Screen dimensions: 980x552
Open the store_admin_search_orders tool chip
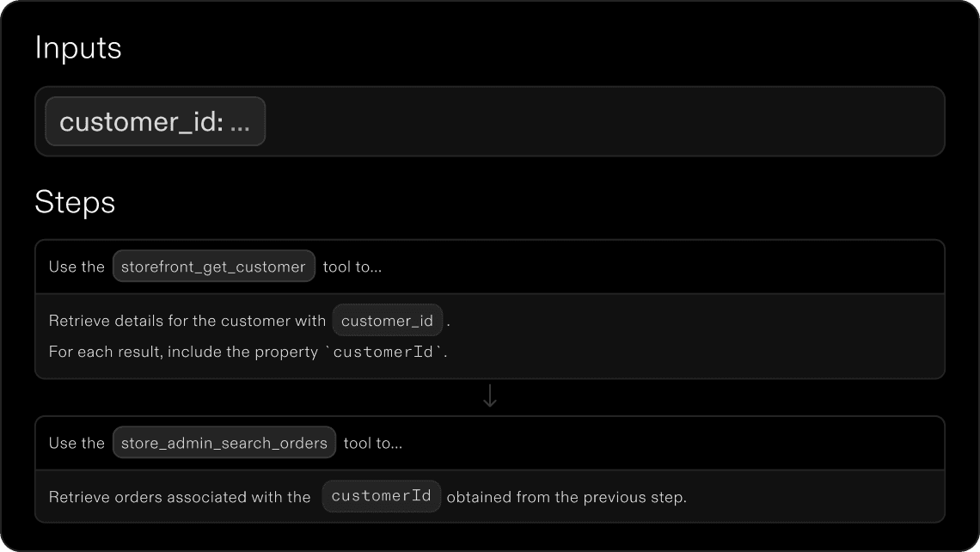tap(224, 444)
